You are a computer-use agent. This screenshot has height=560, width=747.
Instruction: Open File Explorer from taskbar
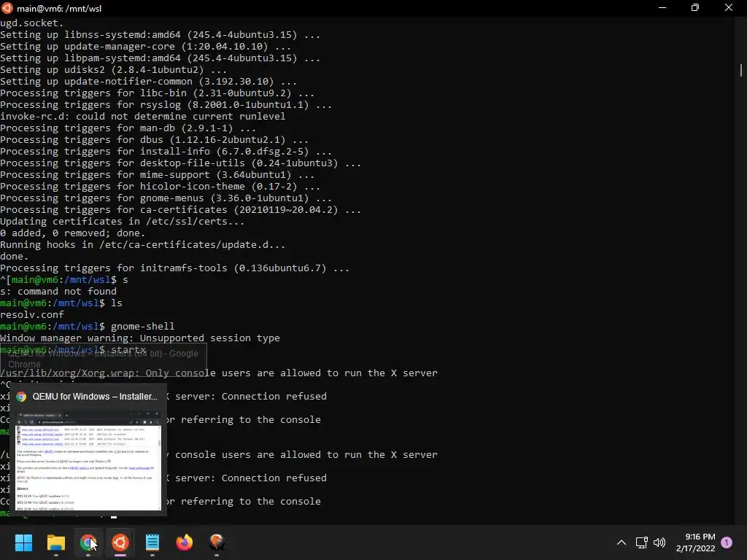[x=55, y=542]
